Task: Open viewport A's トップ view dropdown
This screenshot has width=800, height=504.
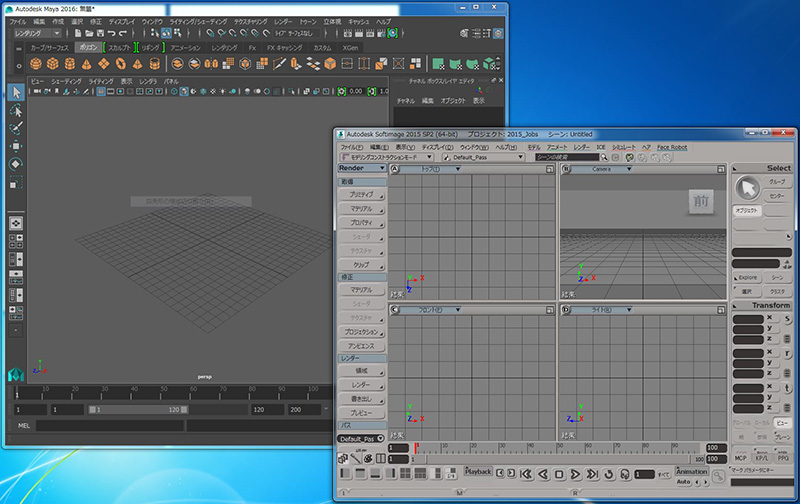Action: pos(430,169)
